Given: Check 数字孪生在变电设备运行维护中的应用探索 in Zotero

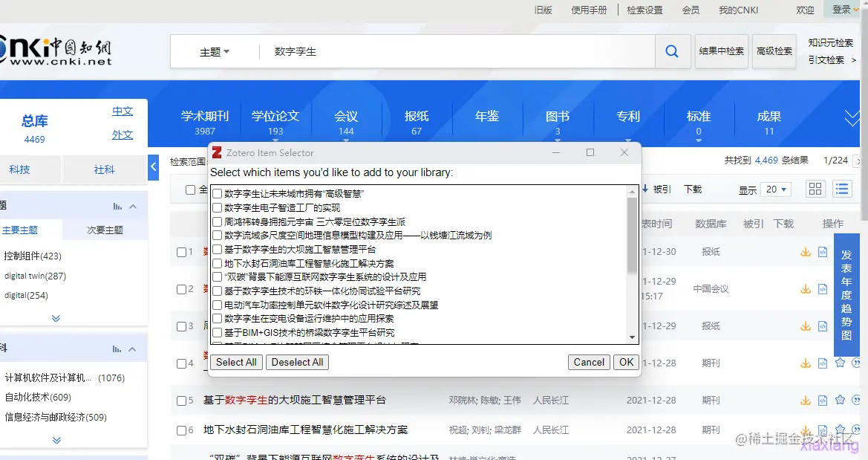Looking at the screenshot, I should point(217,318).
